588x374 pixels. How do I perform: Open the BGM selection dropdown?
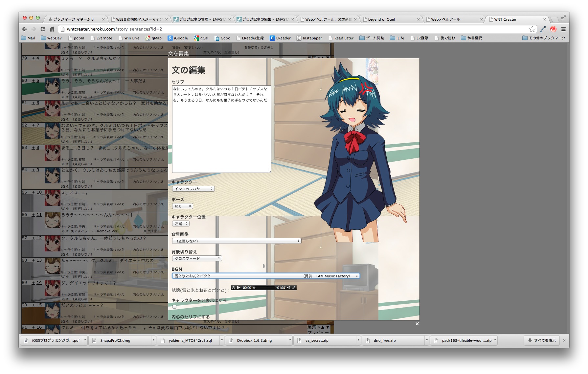point(266,276)
